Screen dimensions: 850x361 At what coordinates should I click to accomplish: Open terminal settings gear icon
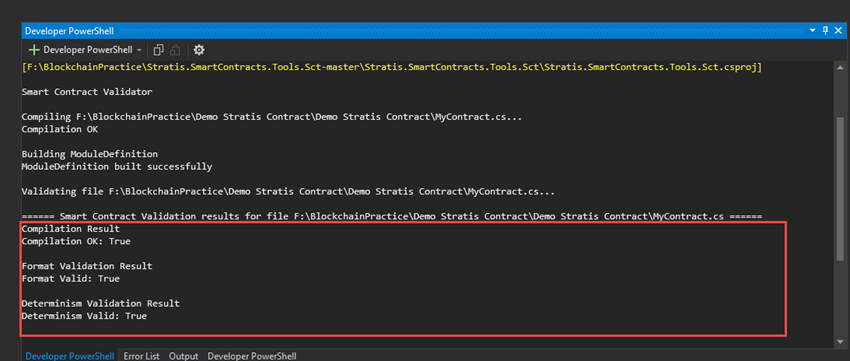199,50
